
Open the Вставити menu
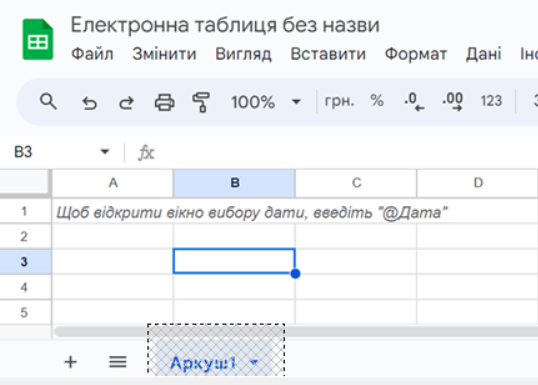click(x=328, y=54)
